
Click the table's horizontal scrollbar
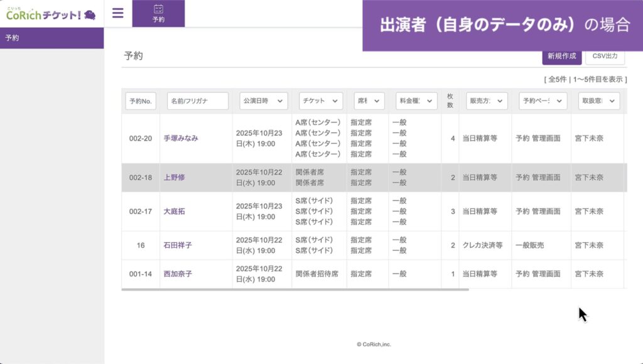coord(295,290)
